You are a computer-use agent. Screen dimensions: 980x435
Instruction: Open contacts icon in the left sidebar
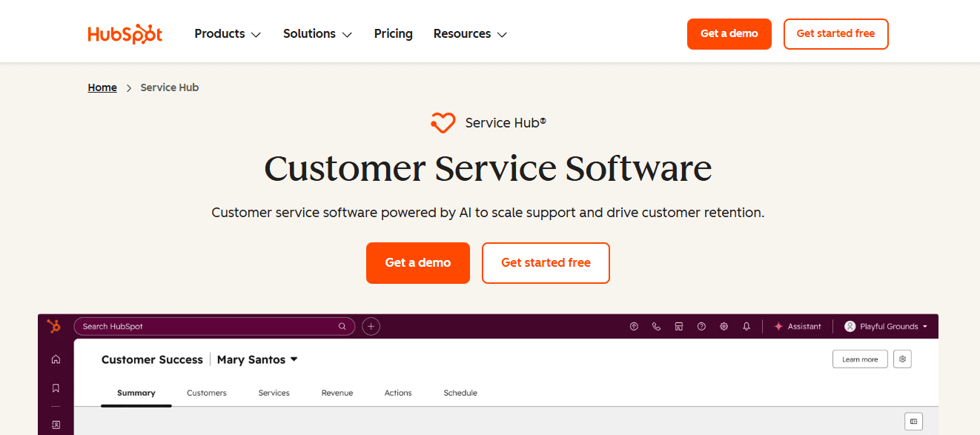coord(56,425)
